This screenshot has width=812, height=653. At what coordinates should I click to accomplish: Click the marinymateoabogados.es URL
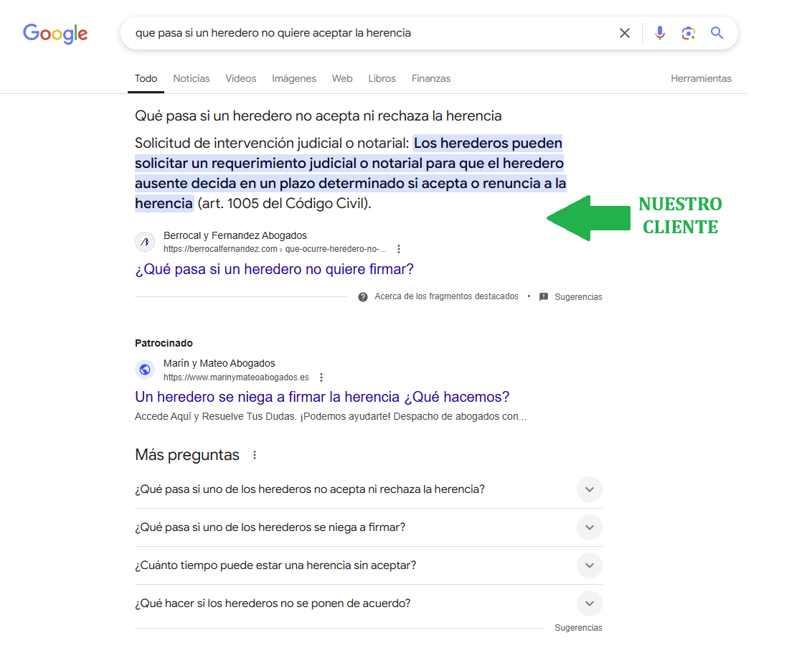(x=236, y=377)
